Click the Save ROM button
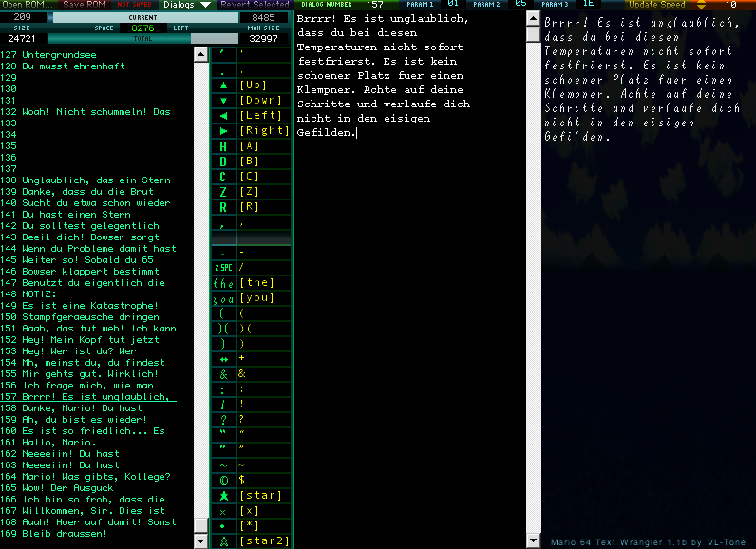This screenshot has height=549, width=756. click(x=85, y=5)
